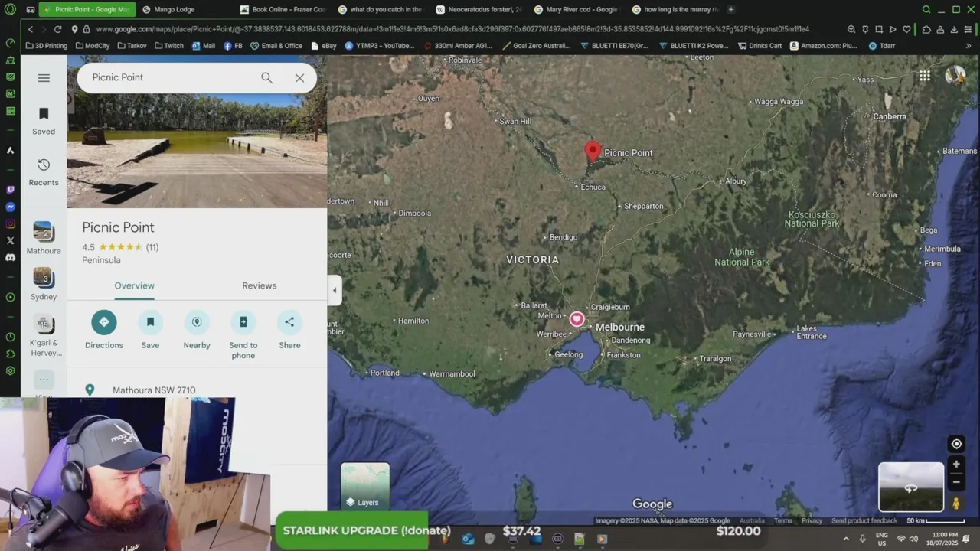Open the Google account avatar
Viewport: 980px width, 551px height.
(955, 76)
